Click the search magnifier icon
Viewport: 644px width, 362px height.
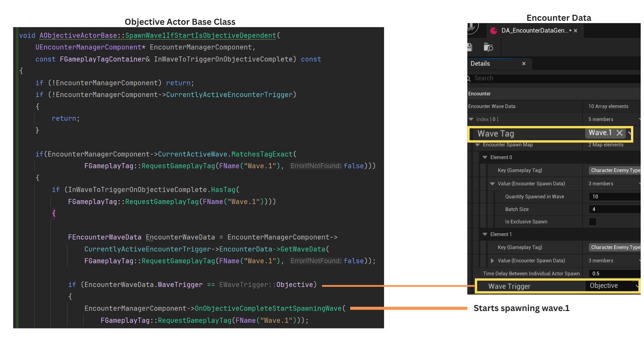tap(469, 78)
